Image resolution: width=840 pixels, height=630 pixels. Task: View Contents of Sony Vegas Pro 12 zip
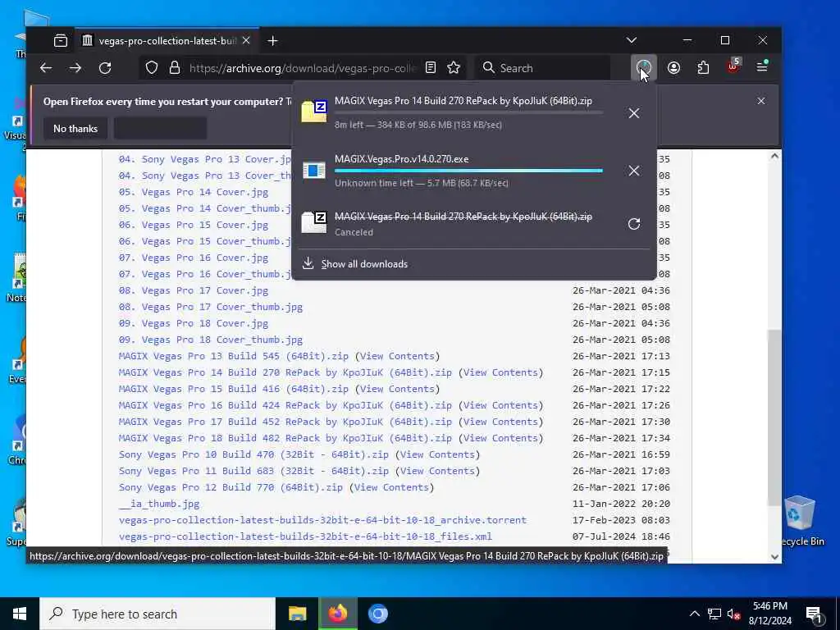tap(391, 487)
